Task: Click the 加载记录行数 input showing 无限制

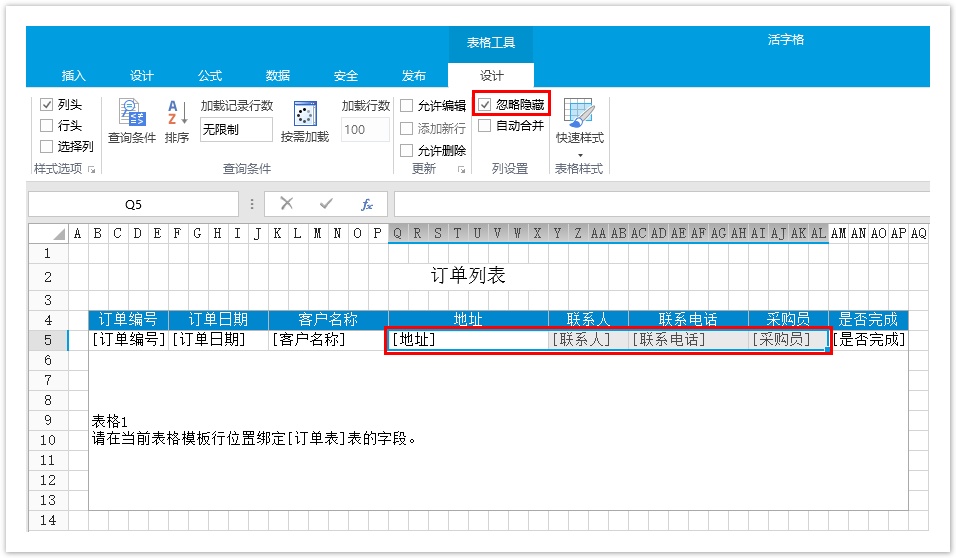Action: tap(236, 130)
